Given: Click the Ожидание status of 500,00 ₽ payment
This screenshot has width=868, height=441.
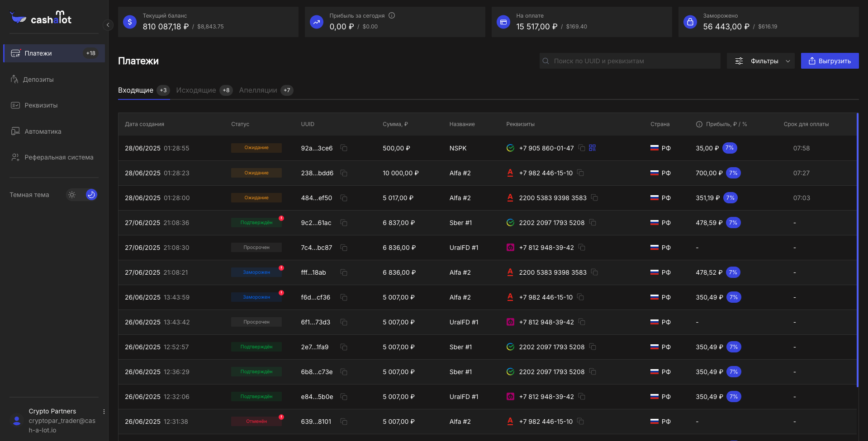Looking at the screenshot, I should pos(256,148).
